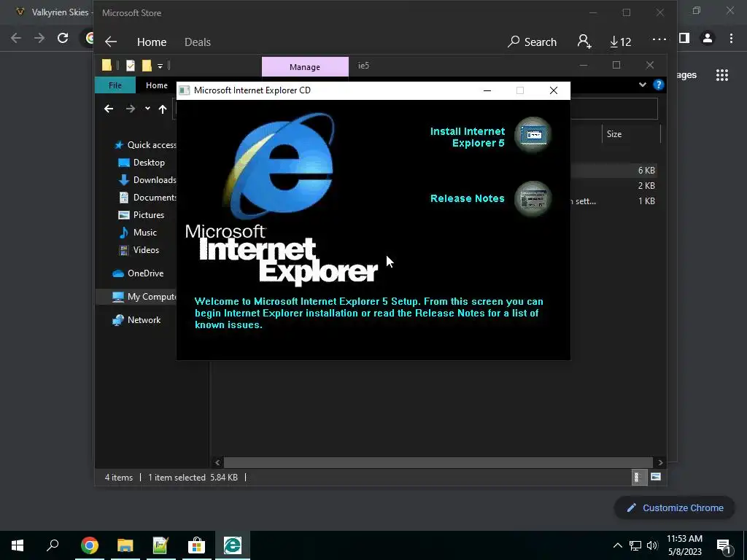
Task: Click the Downloads arrow icon in sidebar
Action: click(x=123, y=180)
